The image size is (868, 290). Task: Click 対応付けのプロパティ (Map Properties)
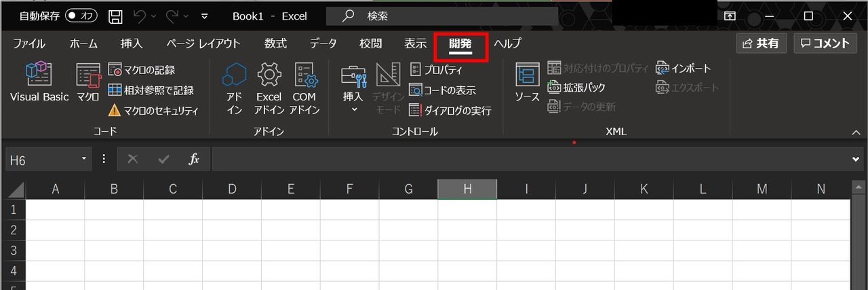[598, 68]
